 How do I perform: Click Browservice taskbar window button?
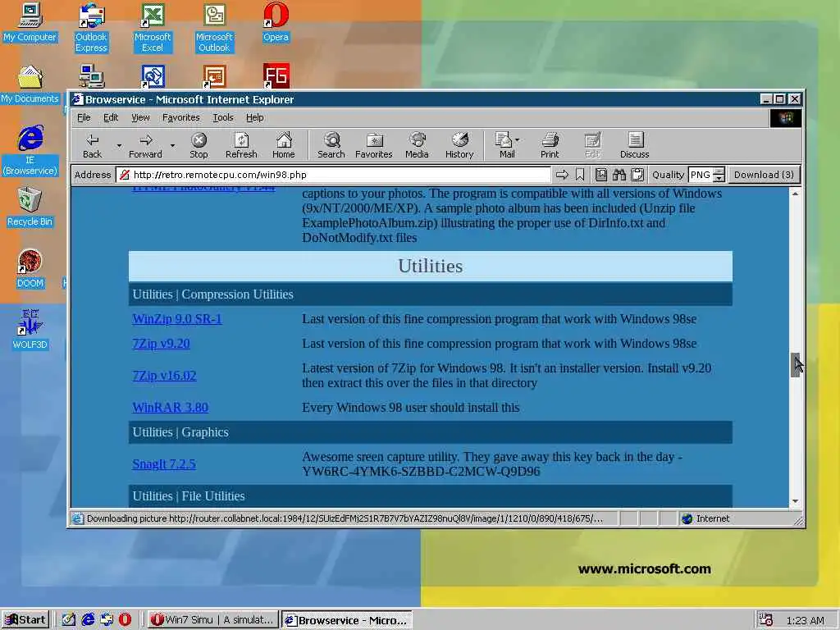347,620
